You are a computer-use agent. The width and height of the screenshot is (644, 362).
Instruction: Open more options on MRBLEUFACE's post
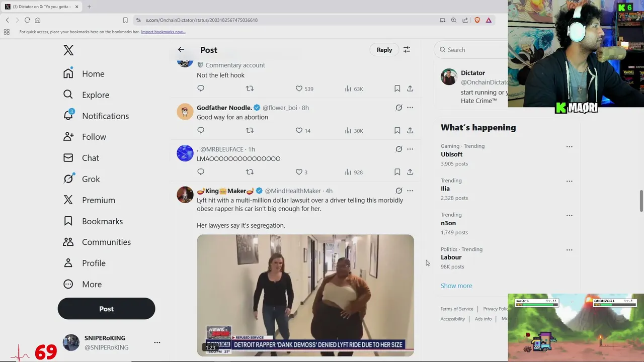click(410, 149)
